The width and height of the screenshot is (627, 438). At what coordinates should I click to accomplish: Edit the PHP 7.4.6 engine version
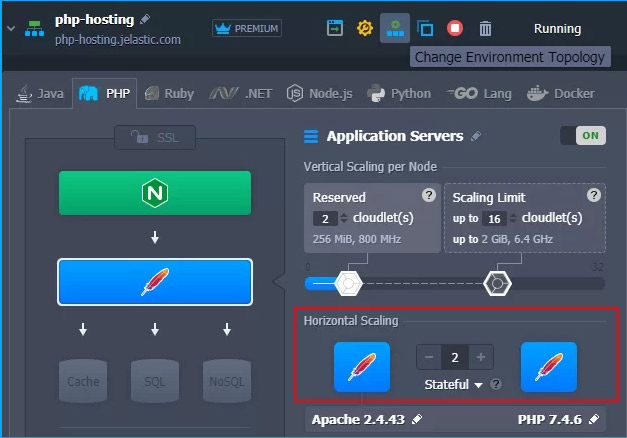click(594, 419)
